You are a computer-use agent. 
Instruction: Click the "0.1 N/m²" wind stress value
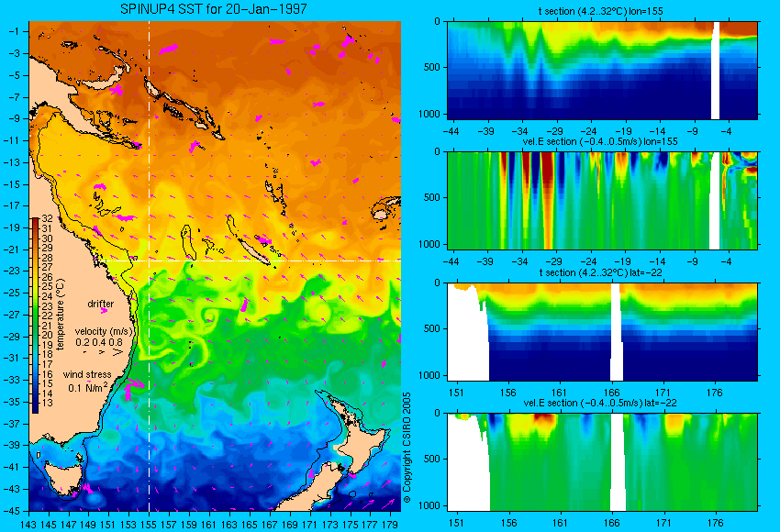(x=88, y=387)
